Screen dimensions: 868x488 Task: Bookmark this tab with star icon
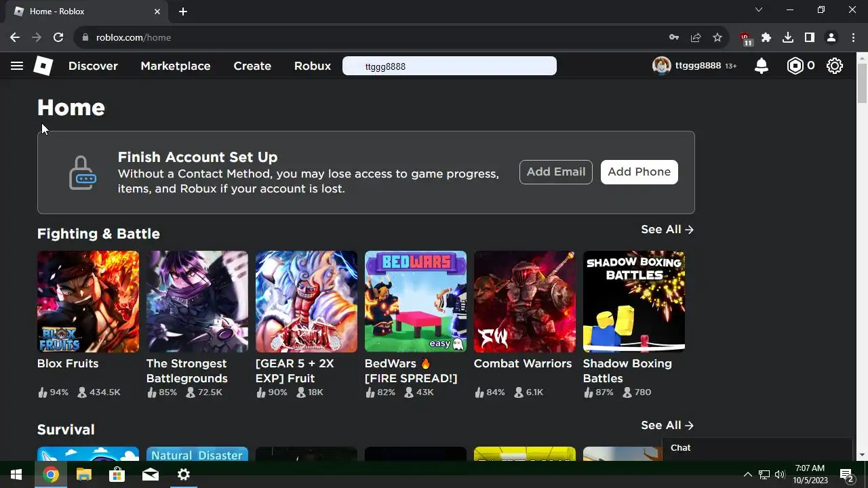[x=717, y=37]
